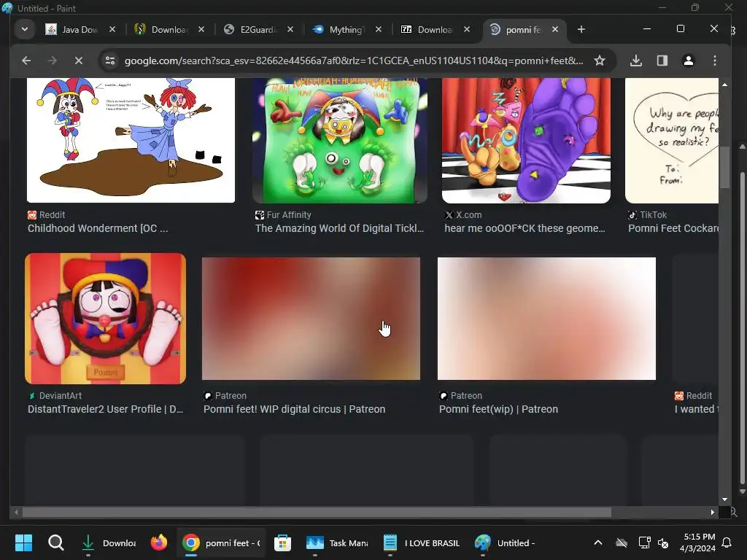Click the muted volume tray icon
The width and height of the screenshot is (747, 560).
[x=663, y=542]
